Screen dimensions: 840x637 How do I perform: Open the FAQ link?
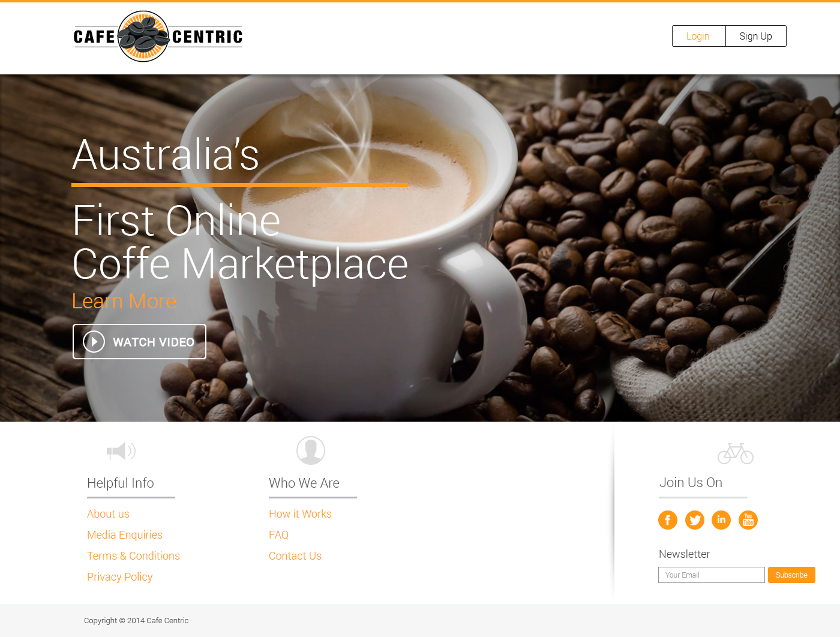click(x=278, y=535)
